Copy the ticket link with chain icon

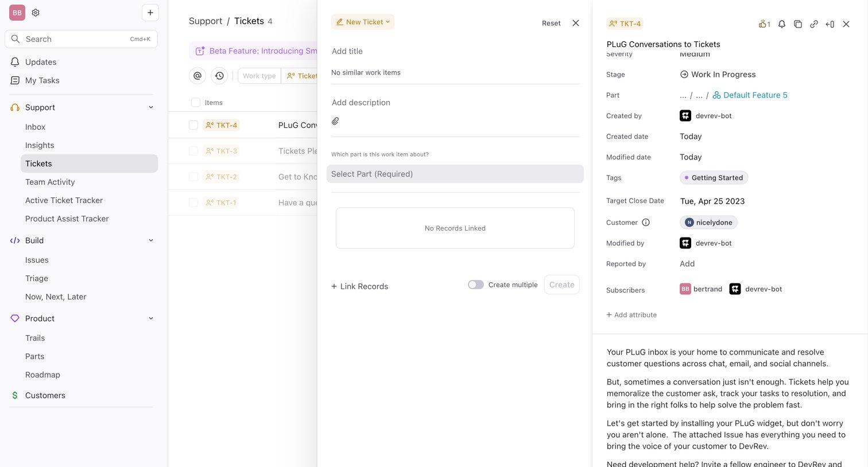coord(814,24)
